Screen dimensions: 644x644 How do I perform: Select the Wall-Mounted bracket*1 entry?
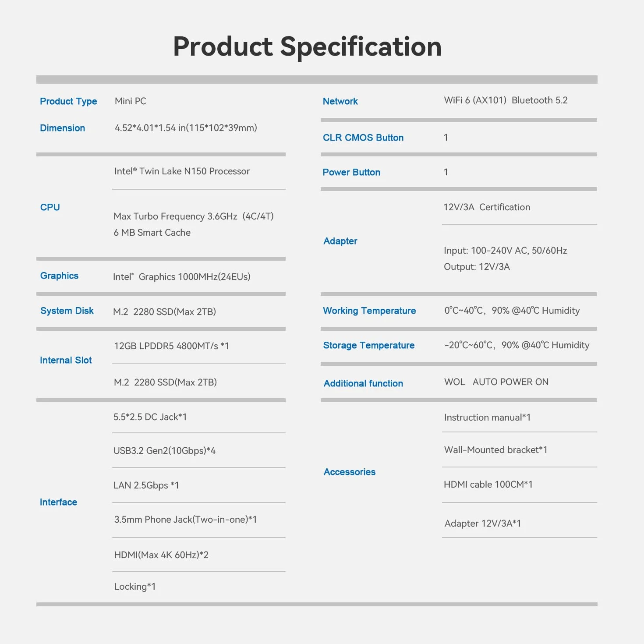[x=495, y=450]
